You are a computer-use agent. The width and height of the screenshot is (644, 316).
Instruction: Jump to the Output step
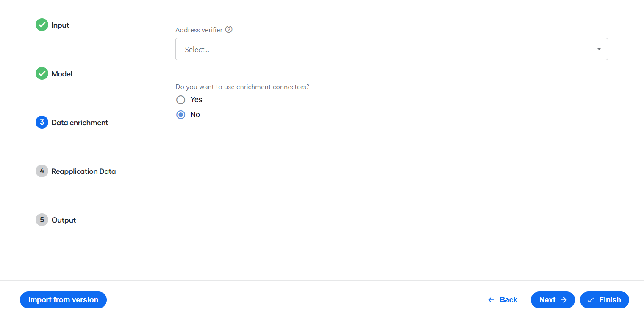tap(64, 220)
